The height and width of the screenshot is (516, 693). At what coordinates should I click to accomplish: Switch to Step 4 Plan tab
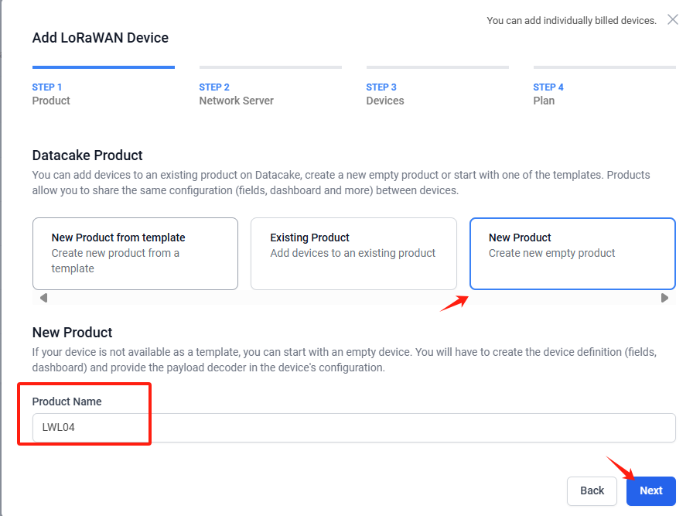[x=548, y=94]
